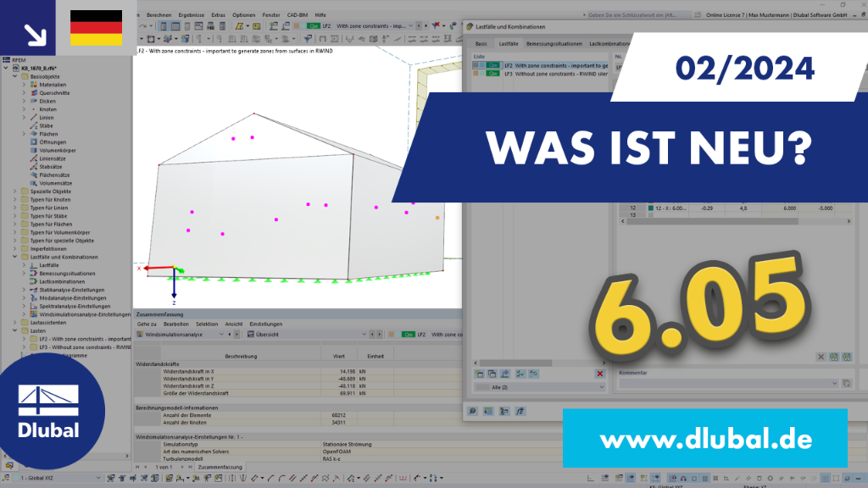Click the LF2 color swatch in load case list
The width and height of the screenshot is (868, 488).
(x=476, y=65)
